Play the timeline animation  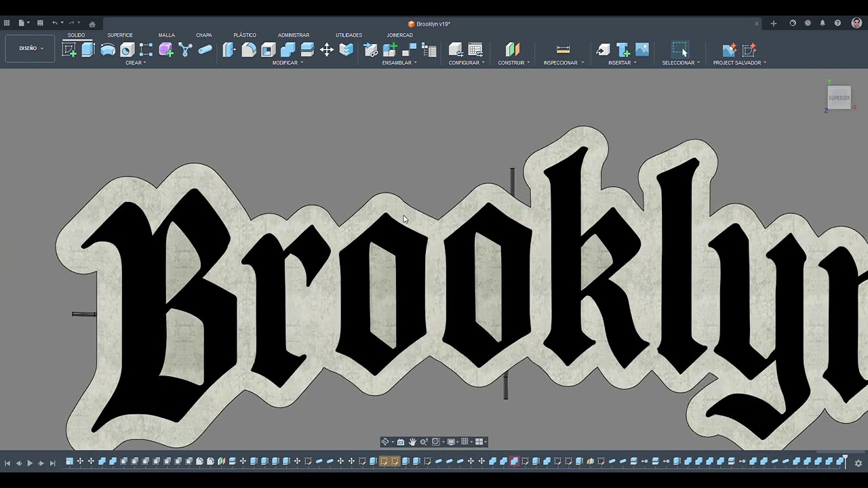pos(29,463)
